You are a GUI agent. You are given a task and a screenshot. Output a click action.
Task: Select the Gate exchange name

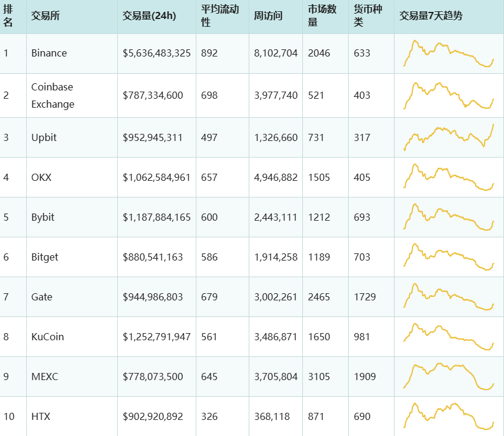tap(42, 297)
